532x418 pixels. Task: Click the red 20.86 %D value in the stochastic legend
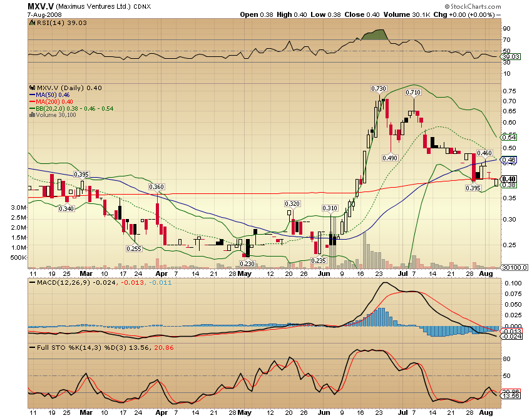(164, 347)
